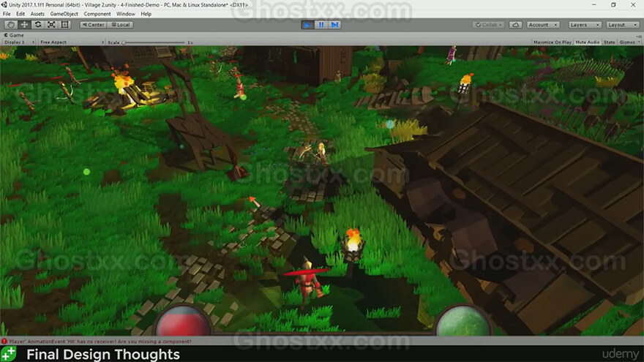
Task: Toggle Gizmos in Game view
Action: click(626, 42)
